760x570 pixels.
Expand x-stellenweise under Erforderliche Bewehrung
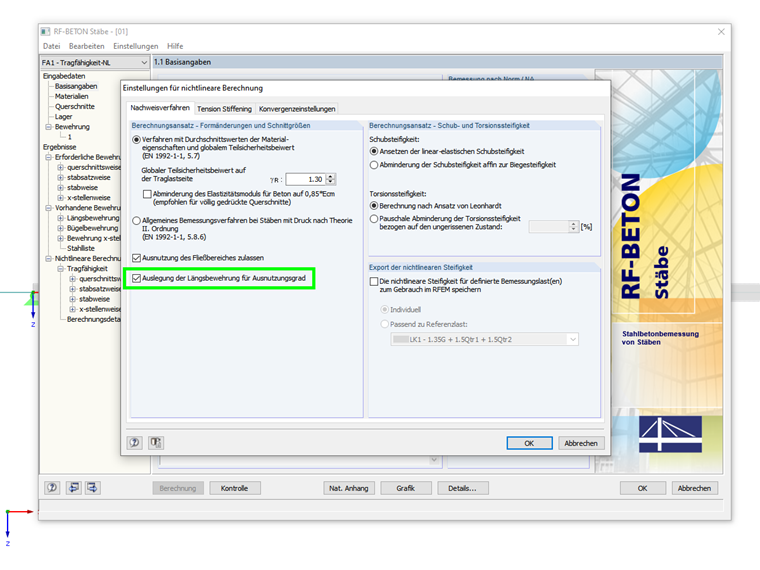pos(61,198)
